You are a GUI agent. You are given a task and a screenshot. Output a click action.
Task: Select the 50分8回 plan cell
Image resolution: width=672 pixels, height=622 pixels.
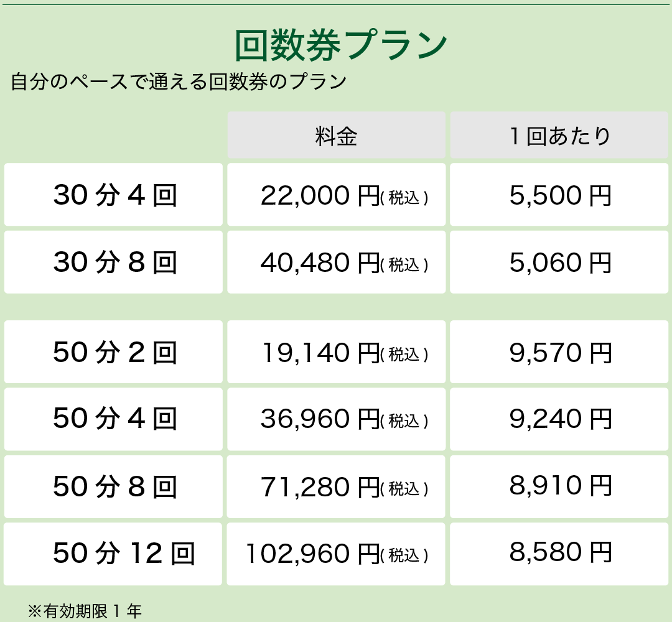point(114,486)
